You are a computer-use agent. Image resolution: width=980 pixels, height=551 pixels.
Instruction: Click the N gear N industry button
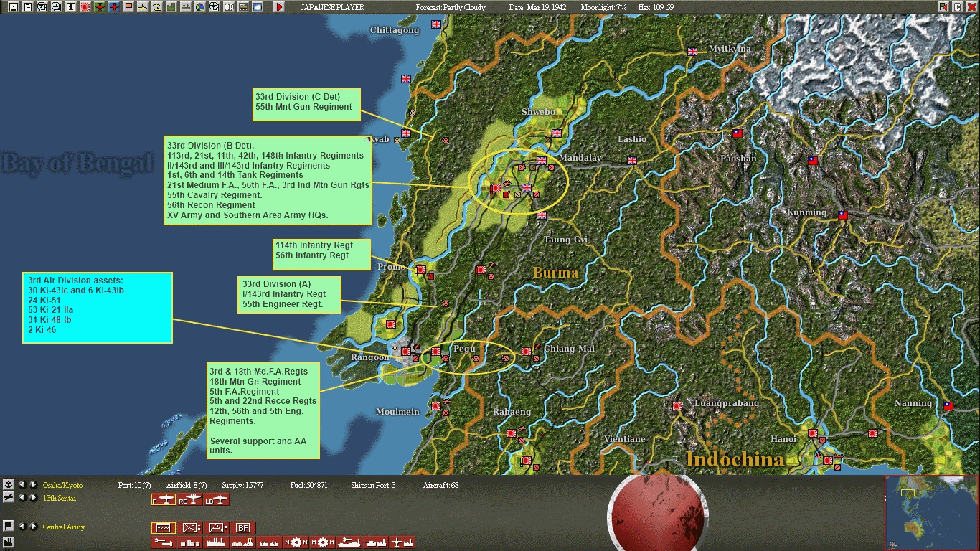click(296, 542)
